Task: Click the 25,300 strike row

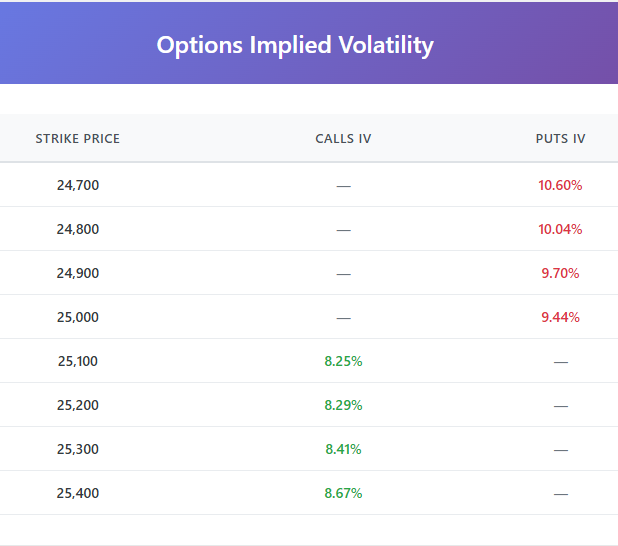Action: [x=77, y=449]
